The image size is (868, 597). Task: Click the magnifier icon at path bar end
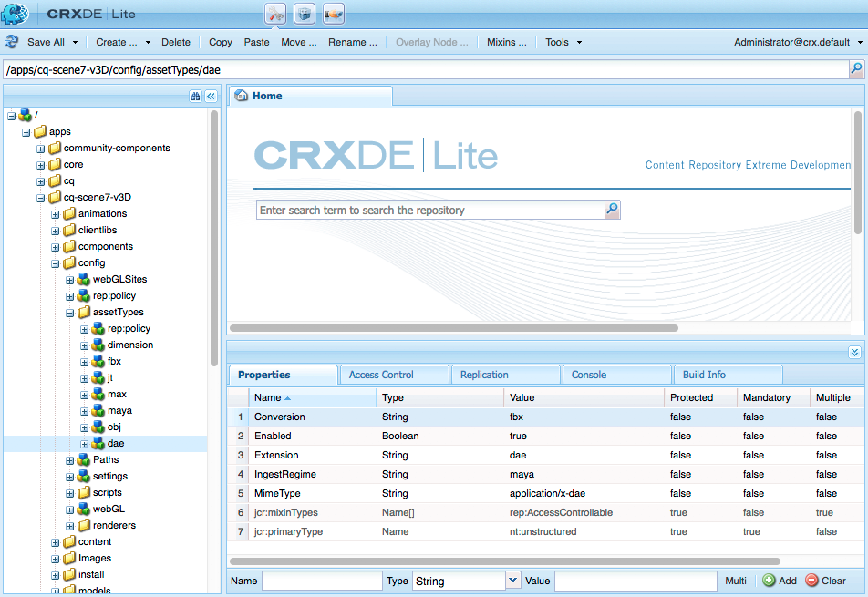point(856,68)
